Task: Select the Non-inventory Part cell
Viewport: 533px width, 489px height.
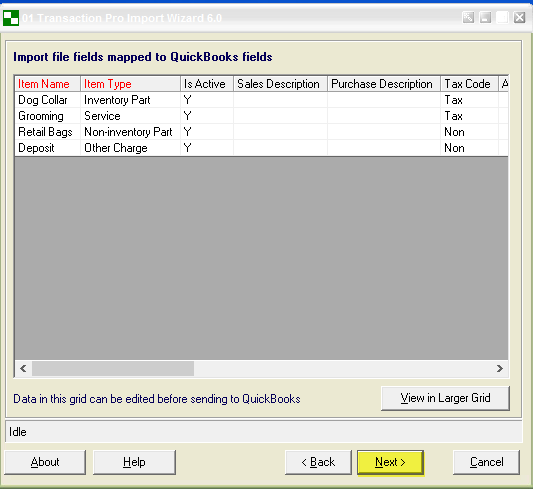Action: coord(130,132)
